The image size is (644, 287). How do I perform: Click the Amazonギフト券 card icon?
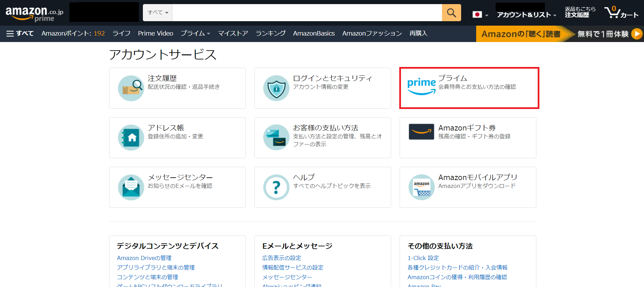[x=421, y=132]
